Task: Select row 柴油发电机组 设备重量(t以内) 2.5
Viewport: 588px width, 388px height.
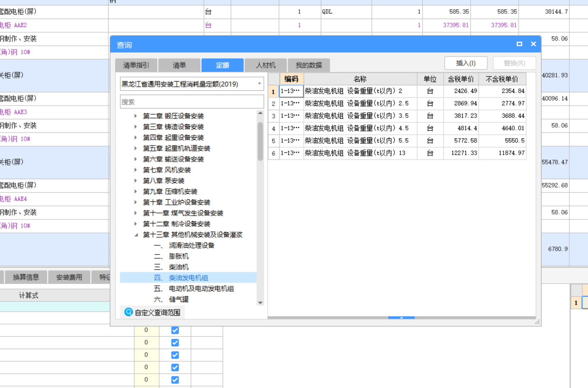Action: click(x=397, y=103)
